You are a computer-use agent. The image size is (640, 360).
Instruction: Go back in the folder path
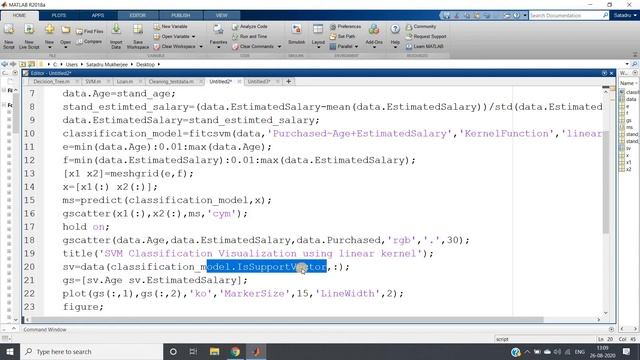(x=4, y=64)
